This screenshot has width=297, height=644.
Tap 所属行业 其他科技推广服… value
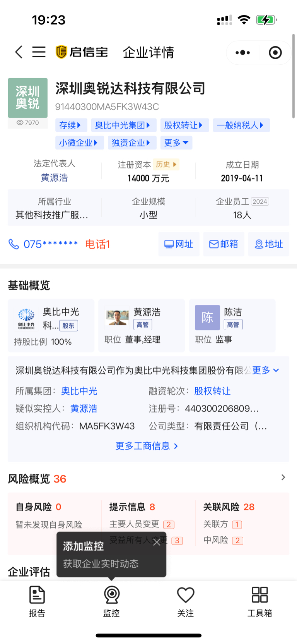click(x=52, y=215)
